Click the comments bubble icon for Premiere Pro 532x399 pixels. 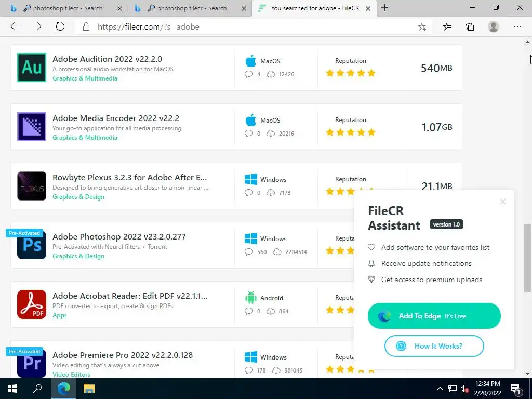[x=249, y=370]
